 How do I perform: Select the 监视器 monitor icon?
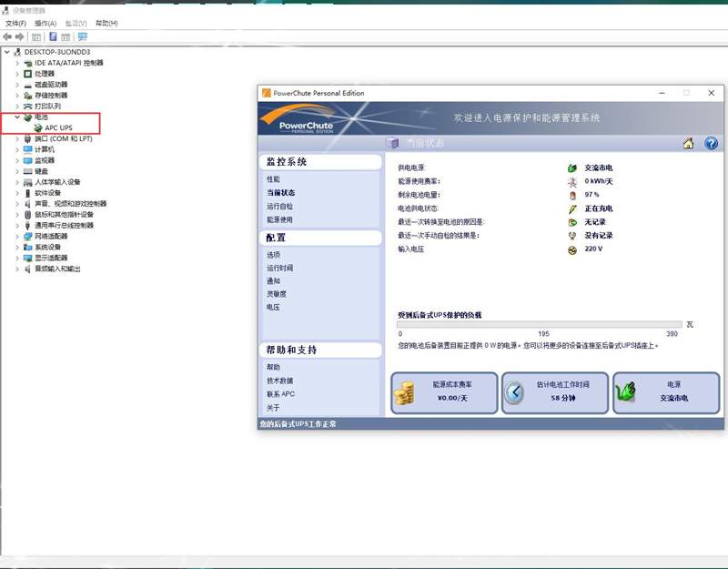tap(28, 161)
